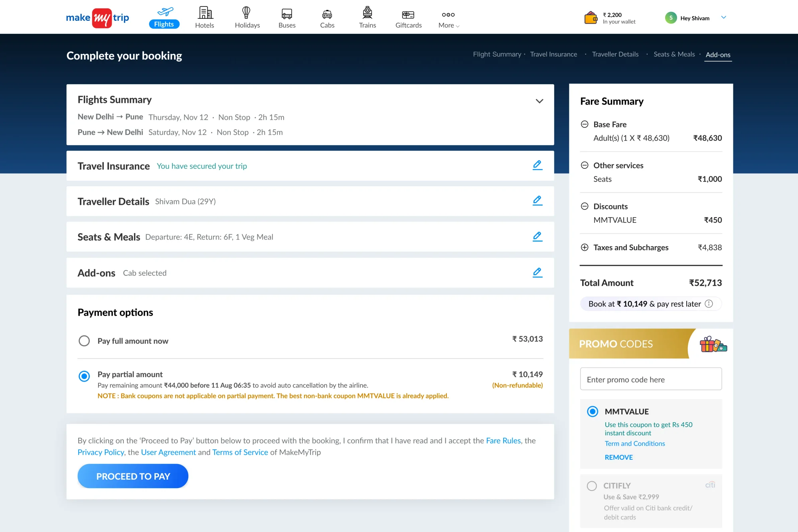Go to Seats & Meals step
Image resolution: width=798 pixels, height=532 pixels.
674,54
